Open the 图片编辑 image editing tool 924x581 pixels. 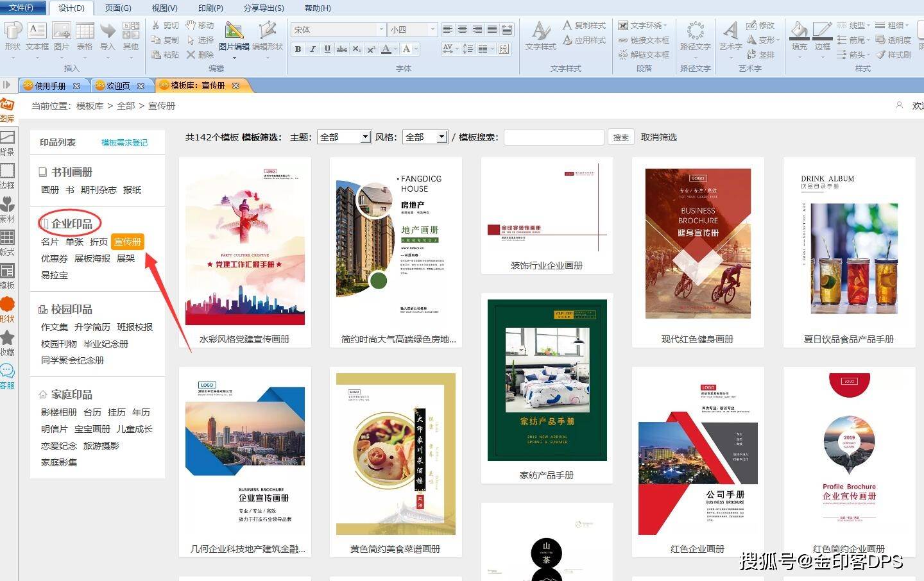(x=234, y=36)
